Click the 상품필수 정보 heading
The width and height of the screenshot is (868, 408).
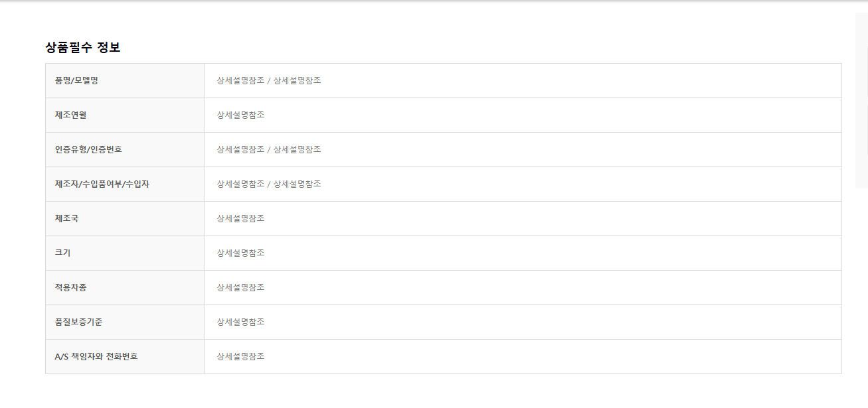[82, 48]
